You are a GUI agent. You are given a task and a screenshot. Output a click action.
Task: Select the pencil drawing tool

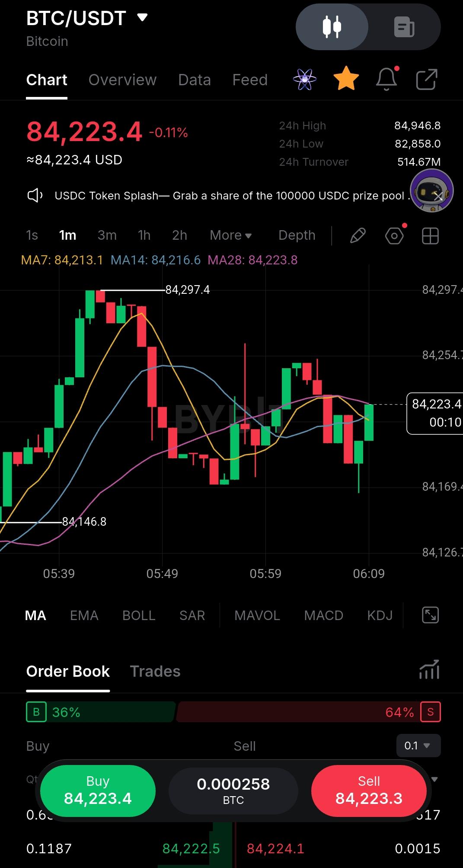[358, 235]
